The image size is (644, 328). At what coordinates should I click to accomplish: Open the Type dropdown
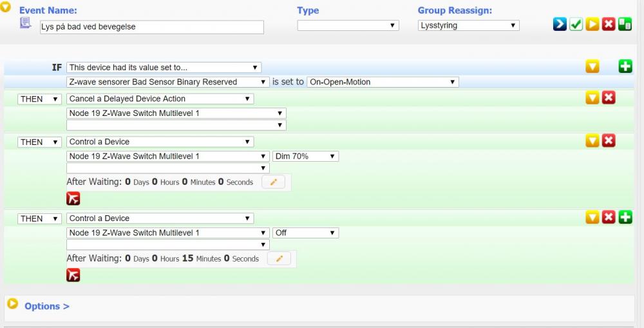tap(348, 26)
